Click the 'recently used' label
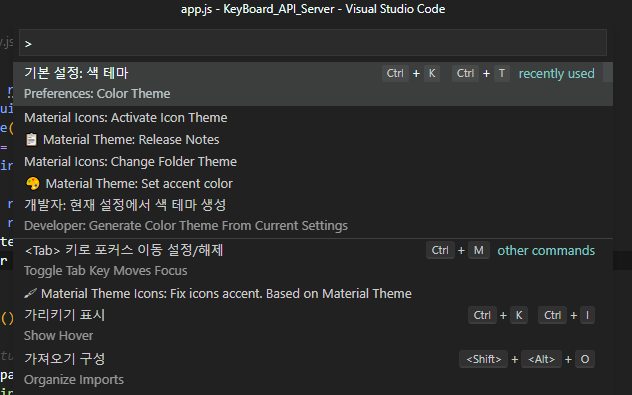 pyautogui.click(x=556, y=73)
